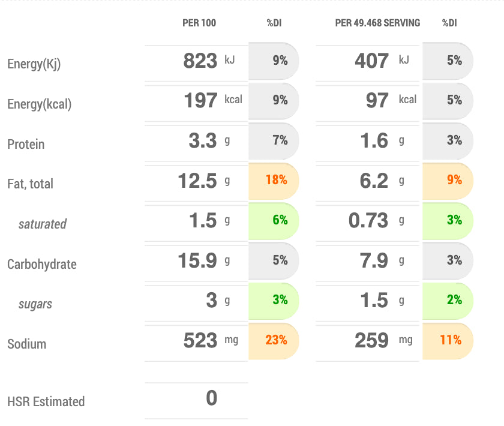Click the Protein row label
This screenshot has height=426, width=504.
(26, 145)
